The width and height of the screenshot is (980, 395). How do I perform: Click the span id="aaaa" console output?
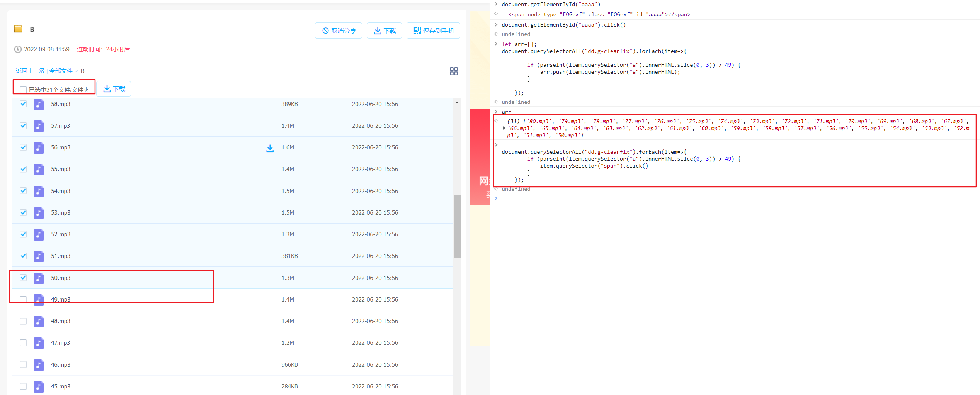tap(599, 15)
